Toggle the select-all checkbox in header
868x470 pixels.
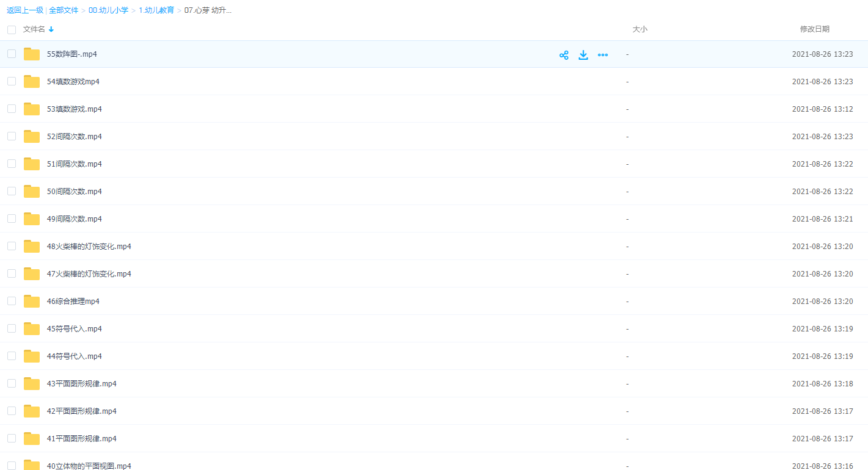coord(12,29)
